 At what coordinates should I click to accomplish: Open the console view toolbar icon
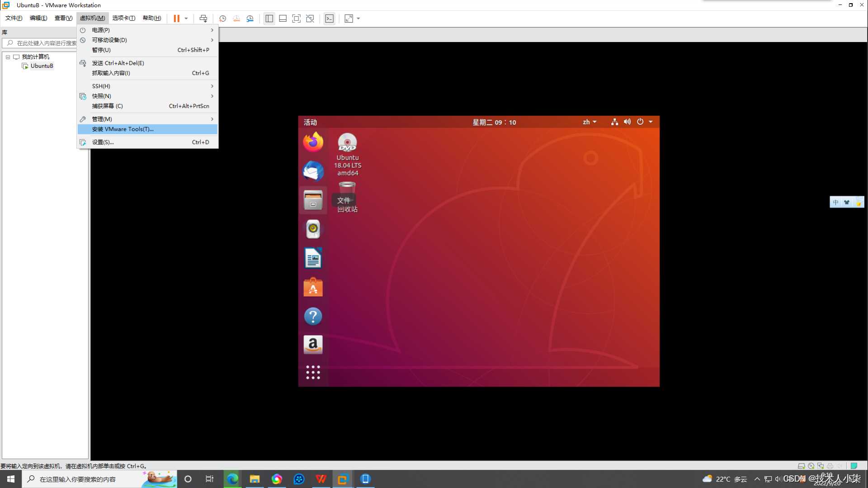pyautogui.click(x=330, y=19)
